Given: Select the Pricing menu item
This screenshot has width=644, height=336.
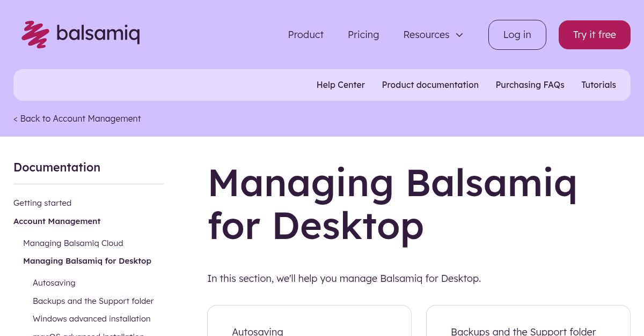Looking at the screenshot, I should coord(363,34).
